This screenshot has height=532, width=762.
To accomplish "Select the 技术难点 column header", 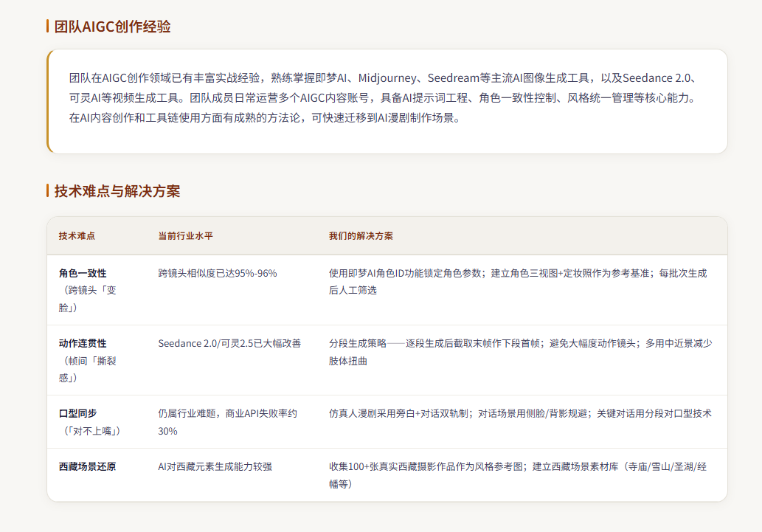I will [x=77, y=236].
